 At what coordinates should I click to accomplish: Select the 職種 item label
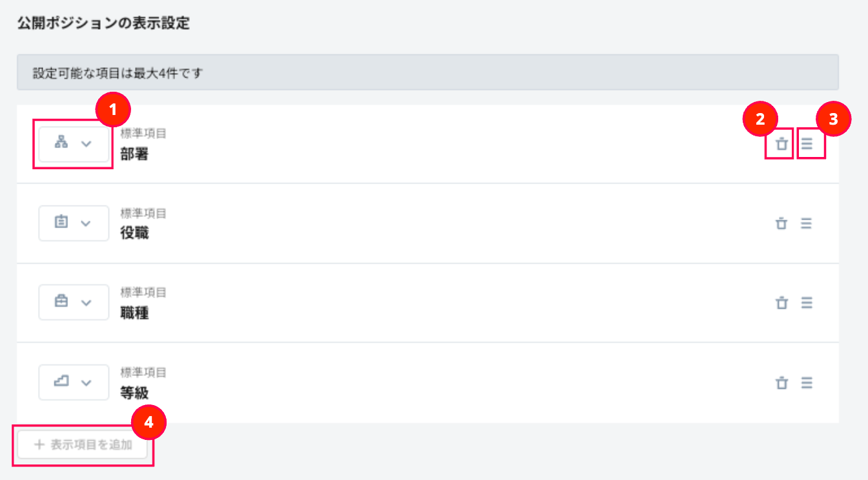point(134,313)
